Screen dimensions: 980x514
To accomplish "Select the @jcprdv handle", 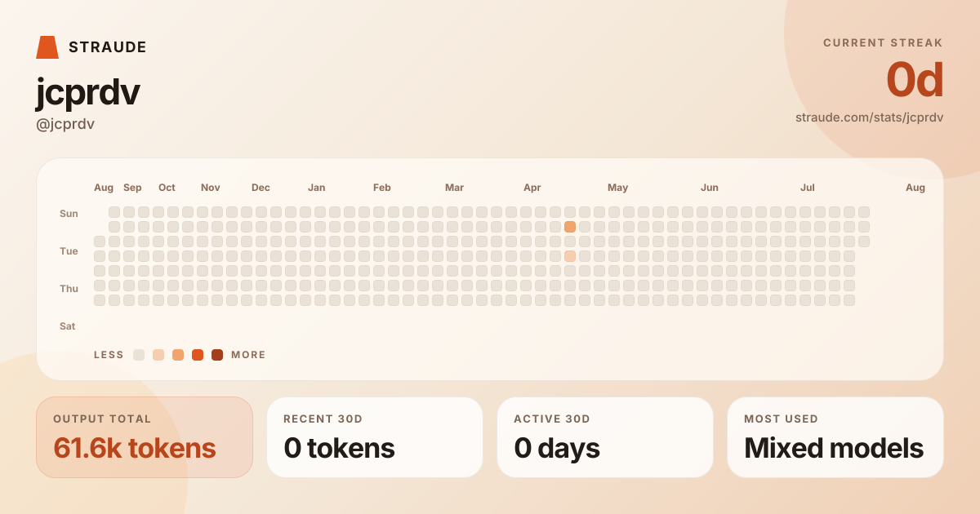I will (x=65, y=124).
